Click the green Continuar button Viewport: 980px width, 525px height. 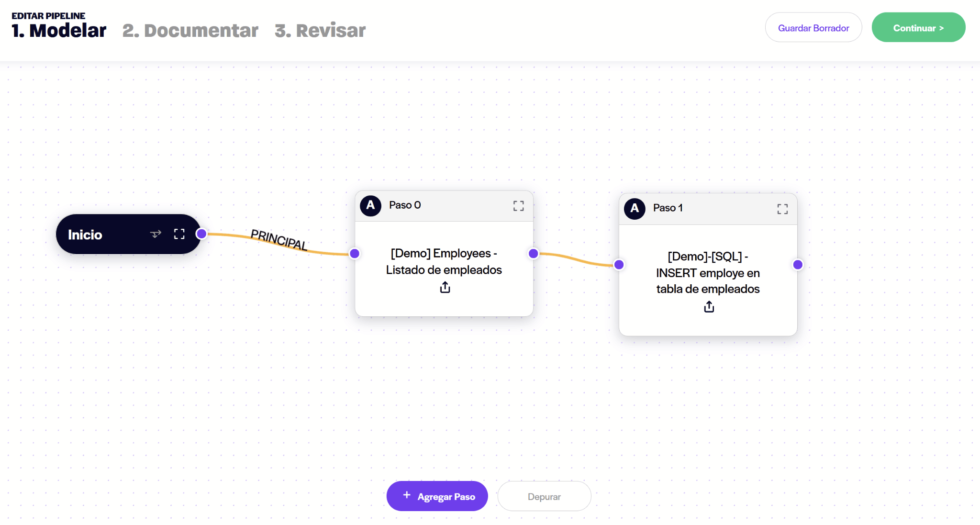coord(918,27)
